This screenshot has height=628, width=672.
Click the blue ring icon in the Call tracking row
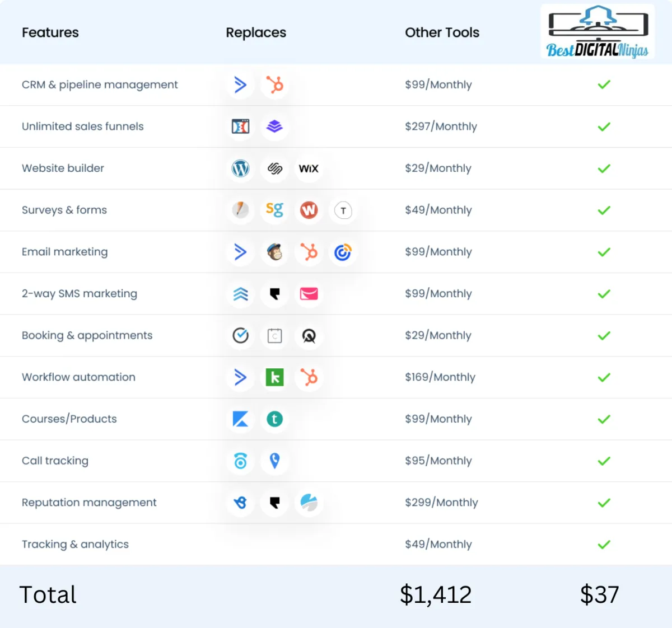(x=240, y=461)
